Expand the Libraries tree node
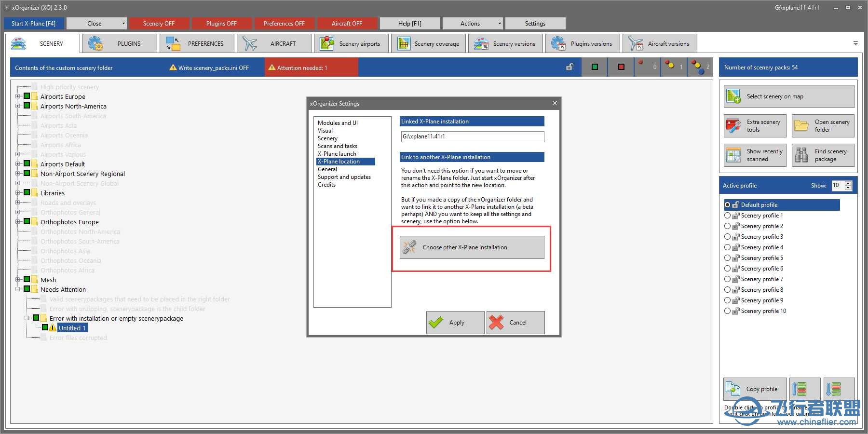868x434 pixels. point(18,193)
